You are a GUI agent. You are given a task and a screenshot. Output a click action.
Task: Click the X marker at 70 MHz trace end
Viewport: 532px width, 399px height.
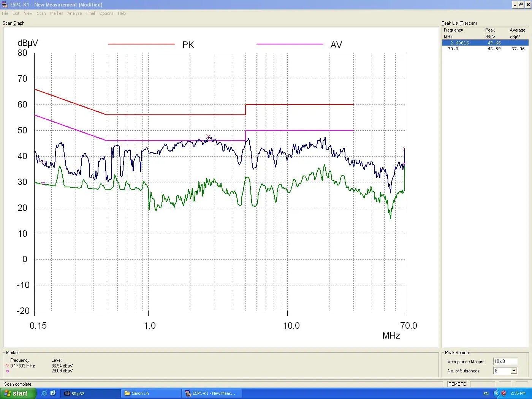tap(404, 149)
